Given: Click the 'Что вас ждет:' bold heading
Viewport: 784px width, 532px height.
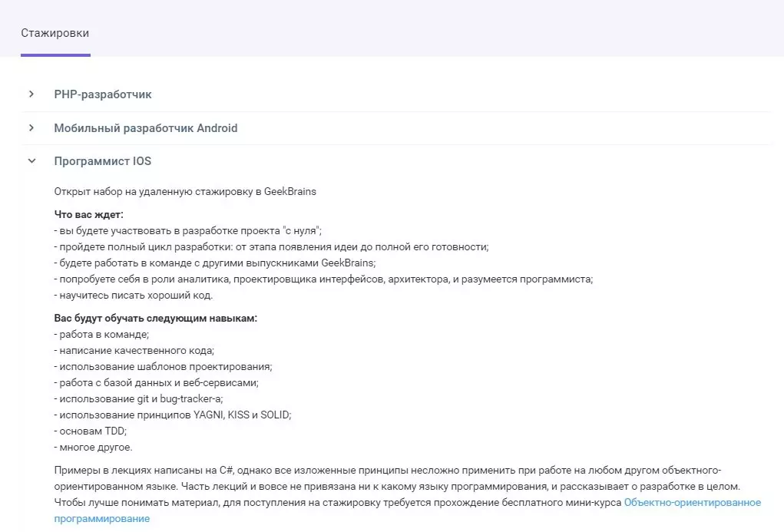Looking at the screenshot, I should (88, 214).
